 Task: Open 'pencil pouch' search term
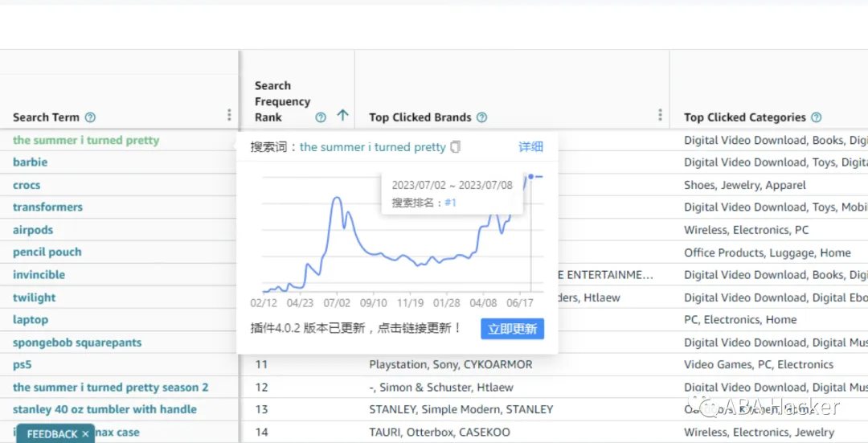click(47, 252)
